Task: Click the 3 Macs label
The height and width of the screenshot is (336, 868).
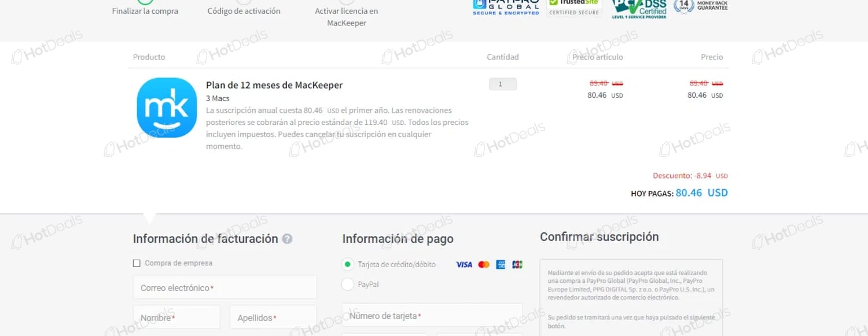Action: coord(218,98)
